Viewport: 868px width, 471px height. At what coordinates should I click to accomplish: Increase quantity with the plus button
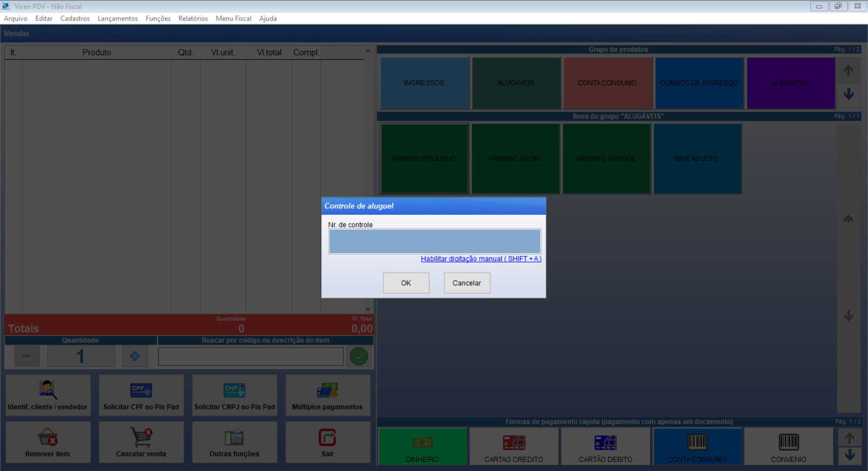135,356
